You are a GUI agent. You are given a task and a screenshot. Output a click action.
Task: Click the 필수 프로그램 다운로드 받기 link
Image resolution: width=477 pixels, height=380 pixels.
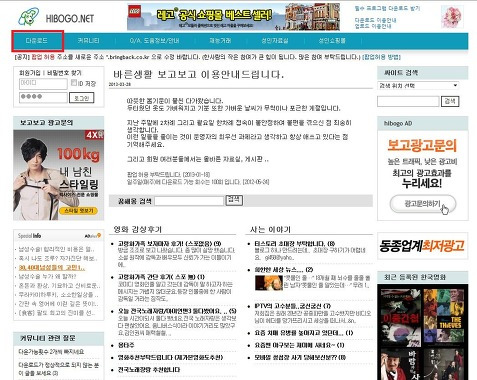coord(387,8)
